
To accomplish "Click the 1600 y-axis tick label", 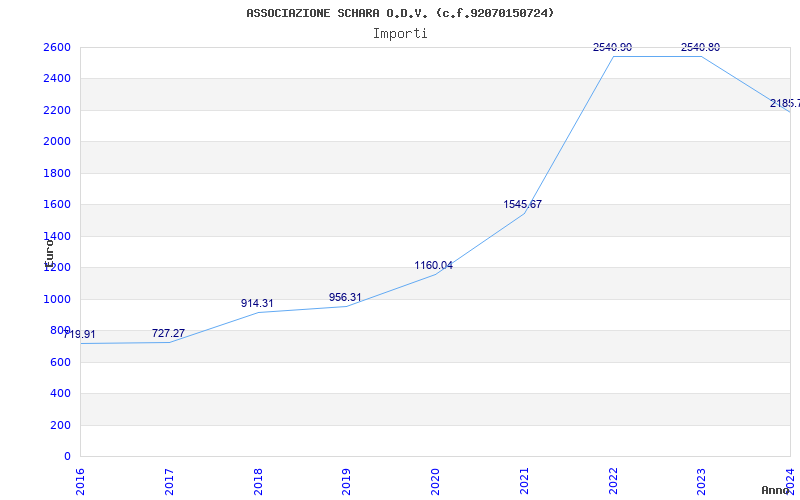I will (57, 205).
